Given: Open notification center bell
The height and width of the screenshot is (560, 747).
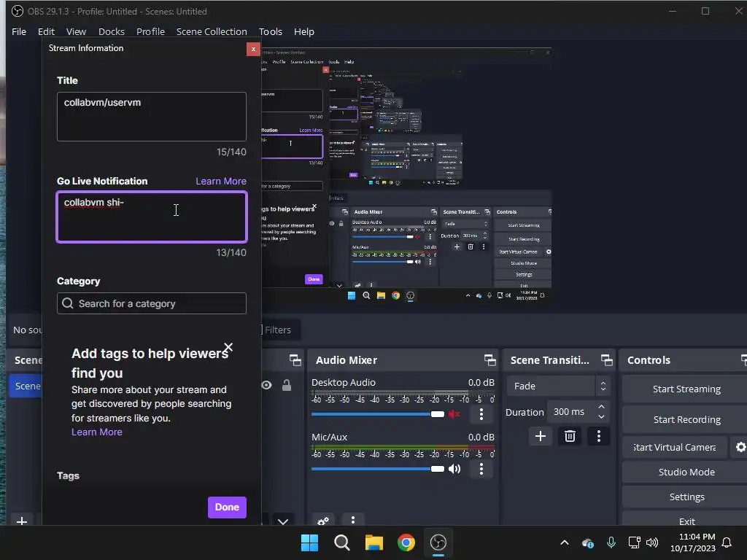Looking at the screenshot, I should [x=727, y=542].
